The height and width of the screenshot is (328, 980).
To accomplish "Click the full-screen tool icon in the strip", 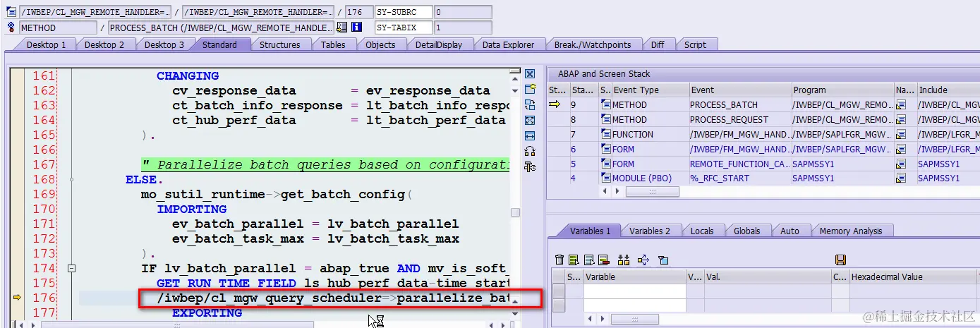I will pyautogui.click(x=530, y=120).
